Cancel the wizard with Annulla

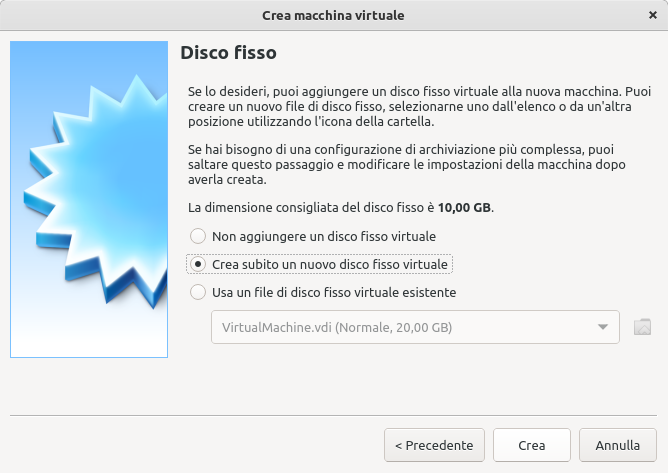(617, 444)
